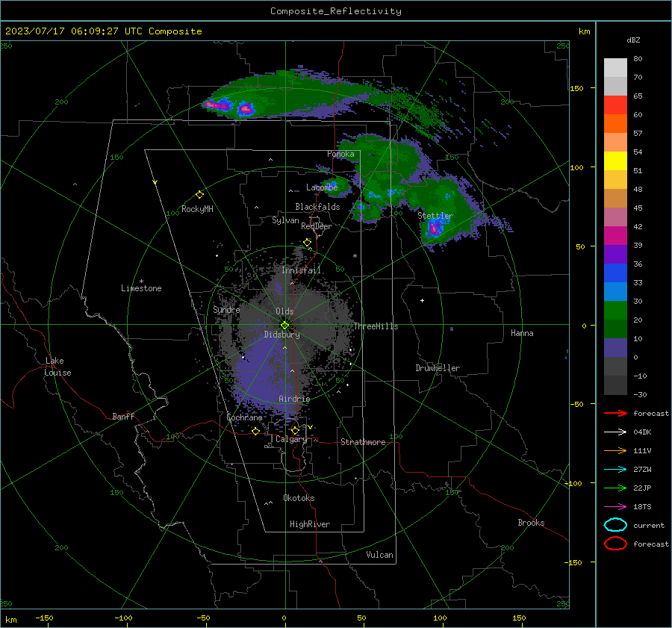Click the Lake Louise label
The image size is (672, 628).
(57, 367)
